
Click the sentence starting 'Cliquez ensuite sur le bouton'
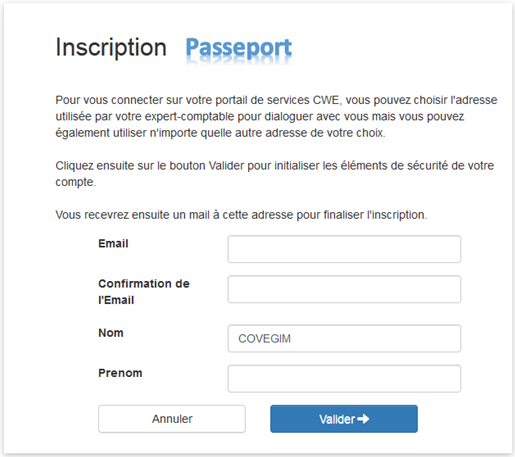pyautogui.click(x=275, y=174)
